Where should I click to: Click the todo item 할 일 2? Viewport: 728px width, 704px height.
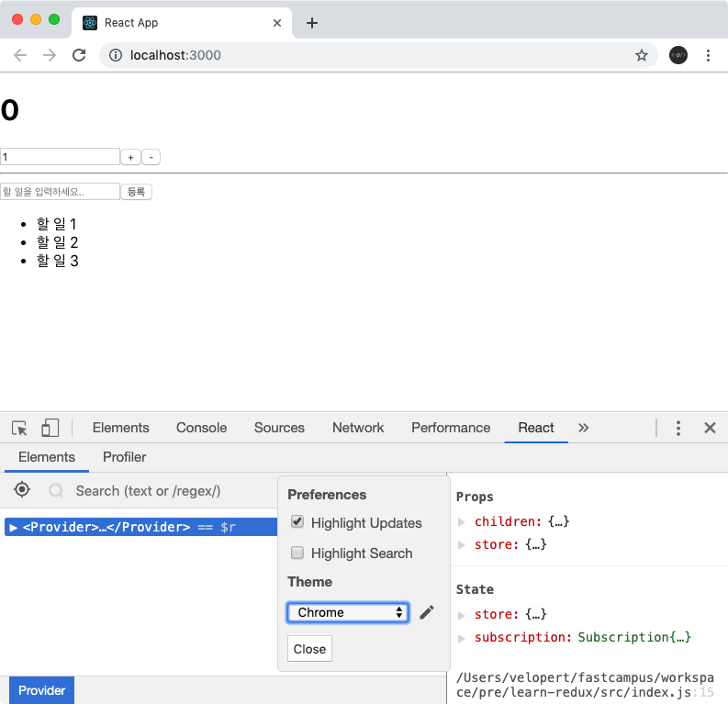pyautogui.click(x=57, y=242)
